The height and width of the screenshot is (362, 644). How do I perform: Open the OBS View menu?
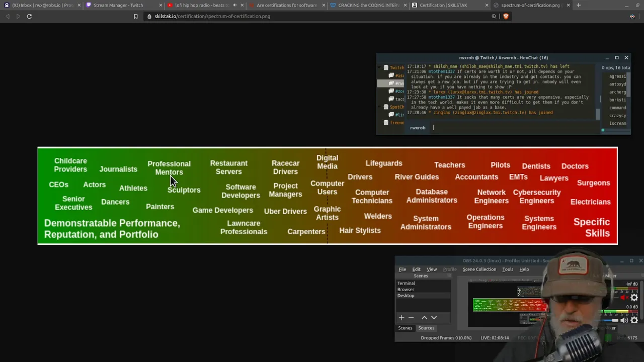point(432,269)
